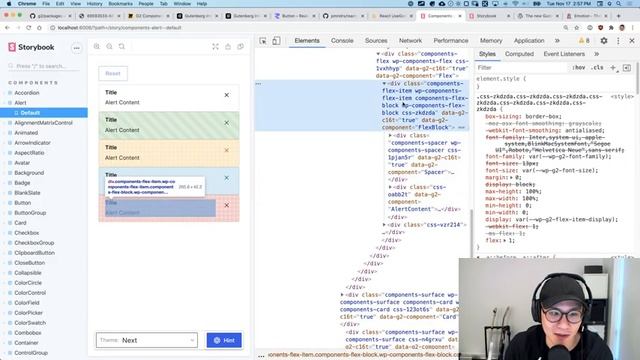Expand ColorPicker in sidebar
640x360 pixels.
28,313
